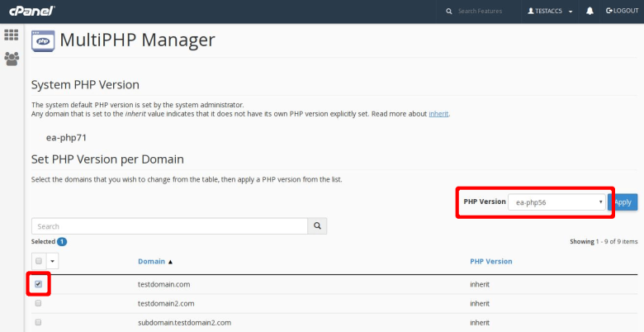Viewport: 644px width, 332px height.
Task: Click the MultiPHP Manager page title
Action: coord(137,40)
